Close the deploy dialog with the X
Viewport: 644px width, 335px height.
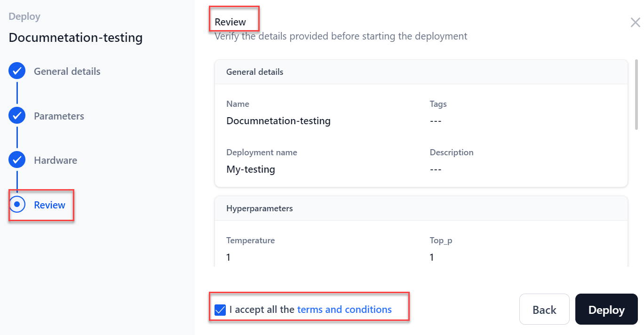pyautogui.click(x=635, y=22)
